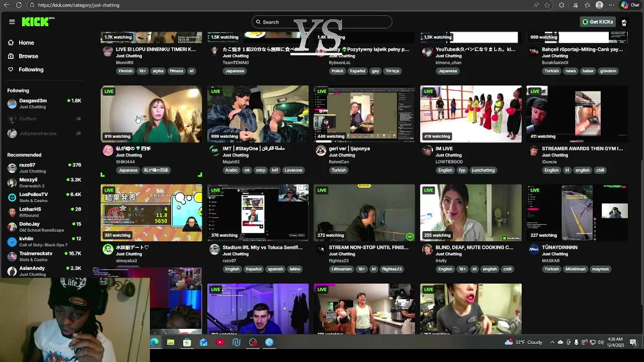
Task: Open LotharHS recommended channel
Action: click(x=44, y=212)
